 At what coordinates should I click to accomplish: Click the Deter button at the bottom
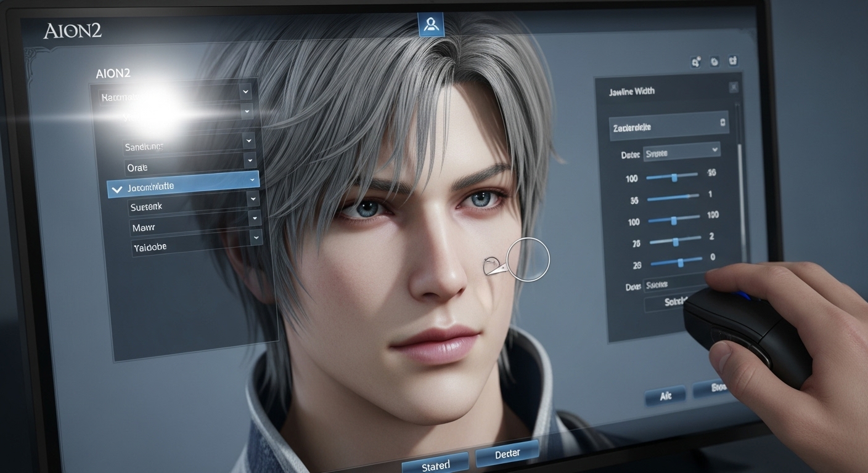(x=507, y=453)
